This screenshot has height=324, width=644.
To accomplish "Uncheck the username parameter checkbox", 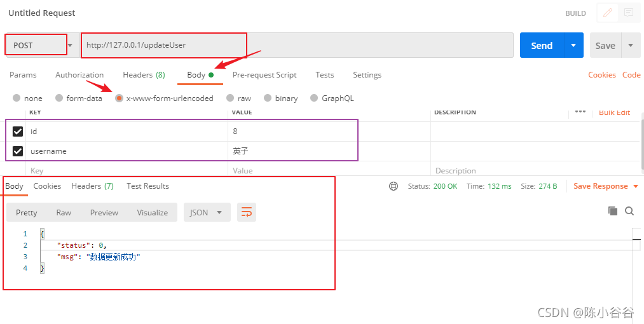I will pos(18,151).
